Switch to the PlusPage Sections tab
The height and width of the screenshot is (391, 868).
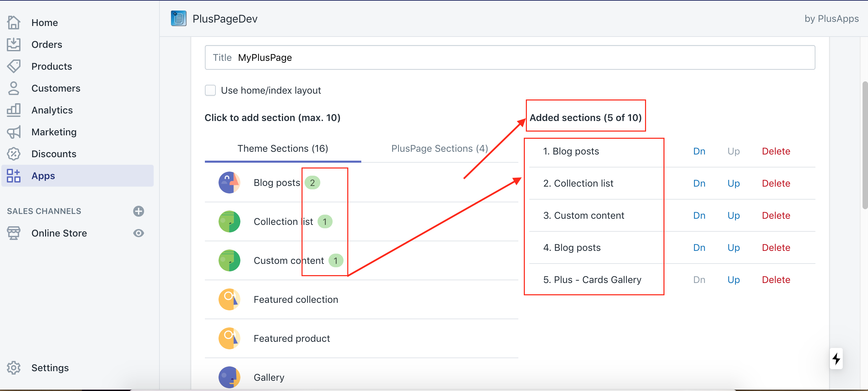(439, 148)
